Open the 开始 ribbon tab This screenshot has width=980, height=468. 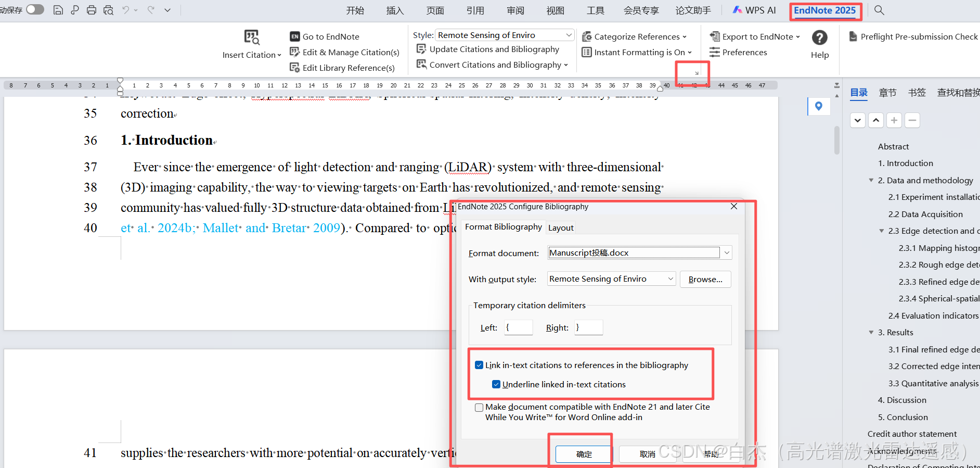(x=355, y=10)
